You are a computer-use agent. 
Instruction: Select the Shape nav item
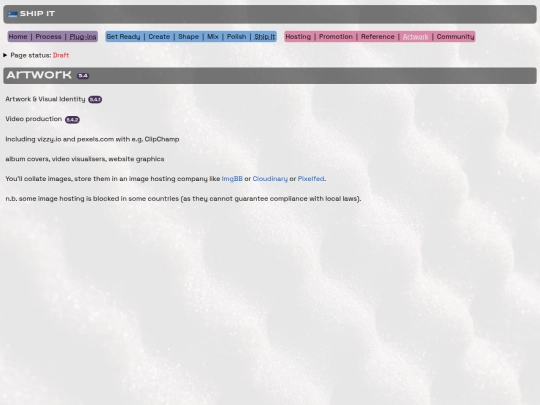point(188,37)
